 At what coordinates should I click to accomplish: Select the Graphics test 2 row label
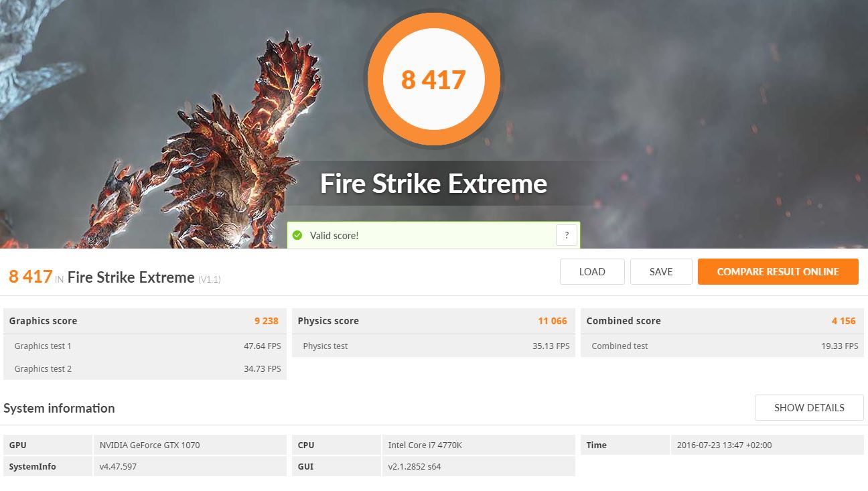coord(43,369)
